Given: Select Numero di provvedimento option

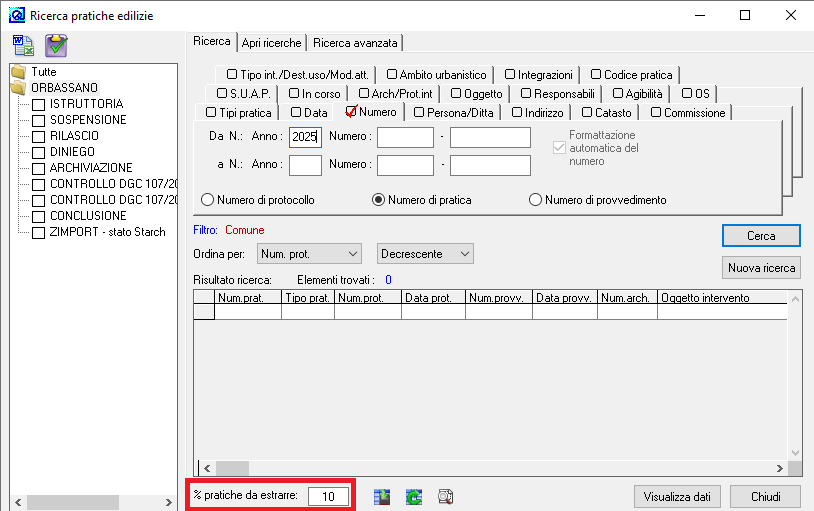Looking at the screenshot, I should click(535, 200).
